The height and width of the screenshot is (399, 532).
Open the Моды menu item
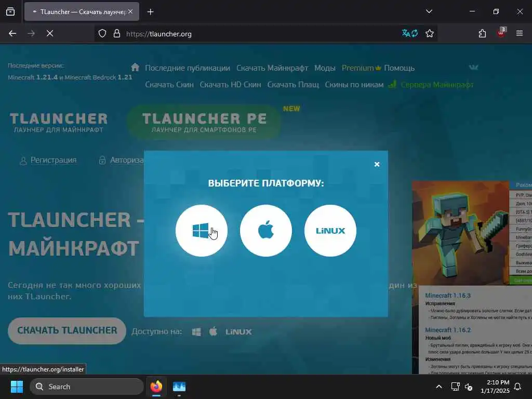pyautogui.click(x=325, y=68)
